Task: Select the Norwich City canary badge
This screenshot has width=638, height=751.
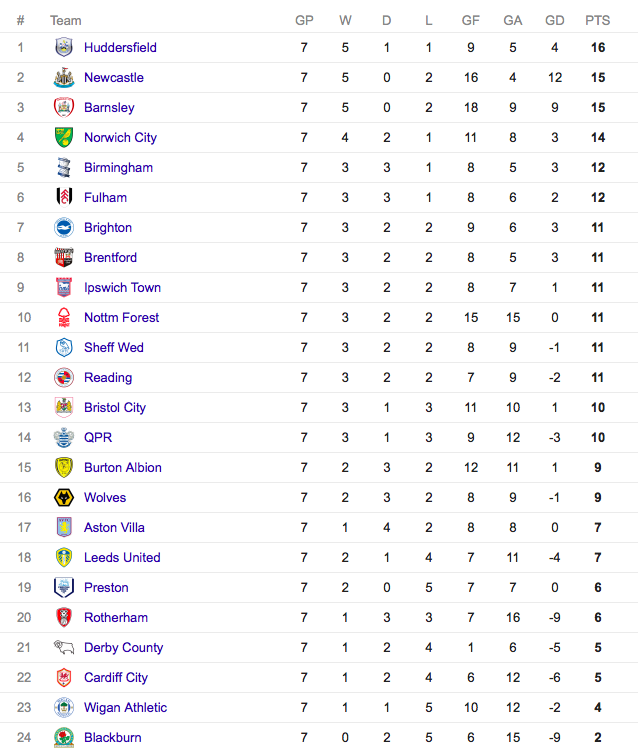Action: (x=64, y=137)
